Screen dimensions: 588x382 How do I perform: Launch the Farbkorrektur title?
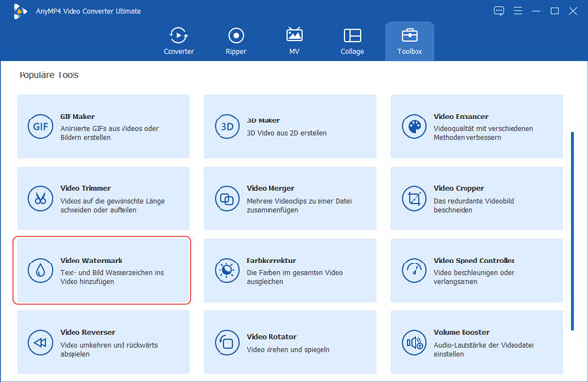point(271,261)
